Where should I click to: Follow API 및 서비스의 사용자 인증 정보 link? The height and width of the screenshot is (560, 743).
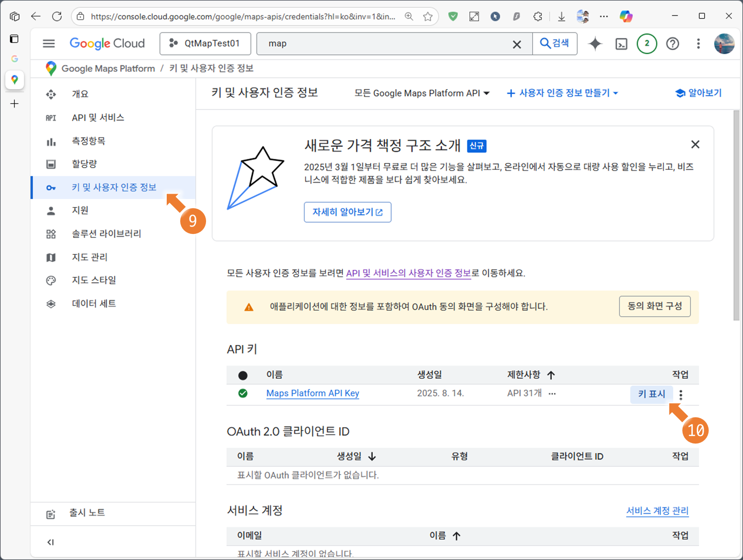pyautogui.click(x=409, y=273)
